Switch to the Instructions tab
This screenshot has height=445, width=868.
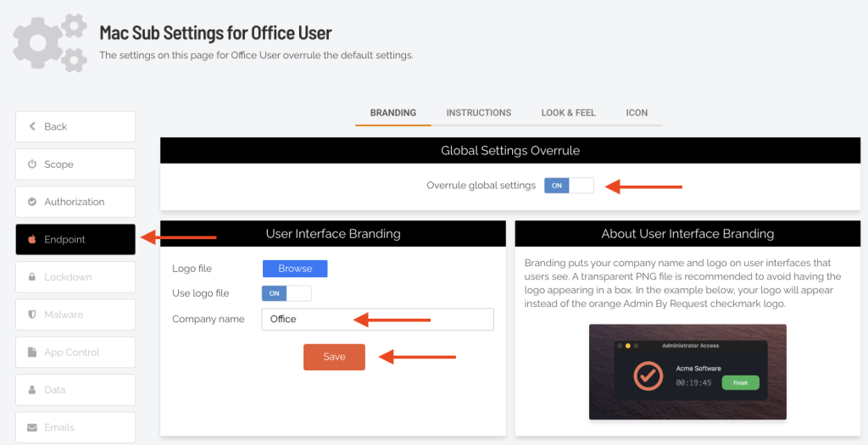point(479,113)
